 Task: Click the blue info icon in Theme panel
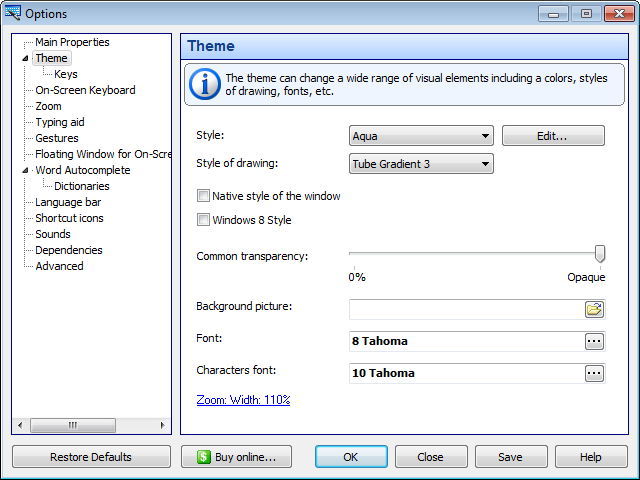(205, 84)
